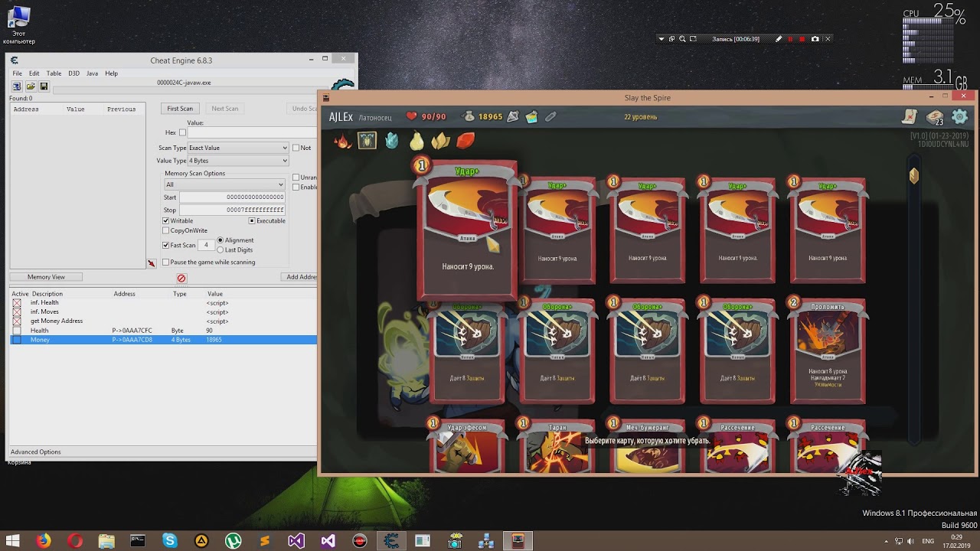Click the Memory View button
Viewport: 980px width, 551px height.
[x=46, y=276]
